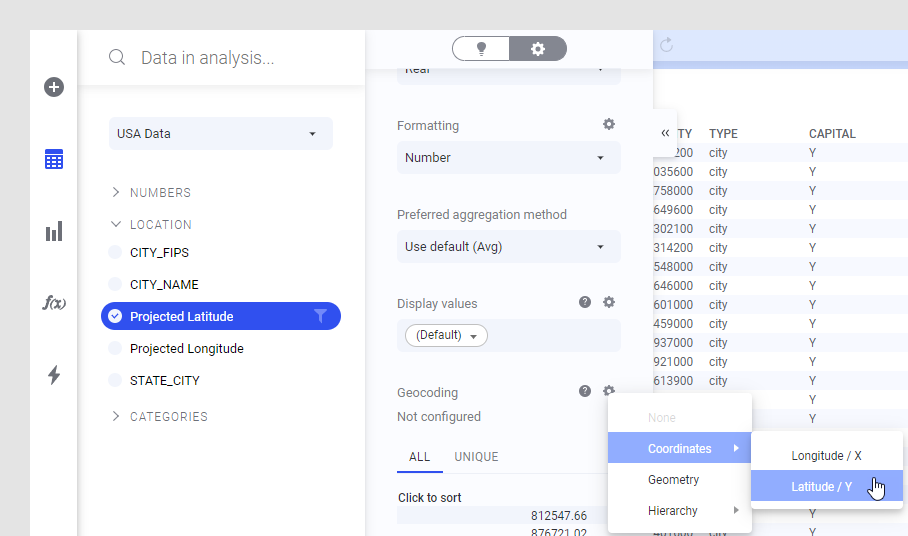908x536 pixels.
Task: Click the Geocoding help question mark
Action: [x=585, y=391]
